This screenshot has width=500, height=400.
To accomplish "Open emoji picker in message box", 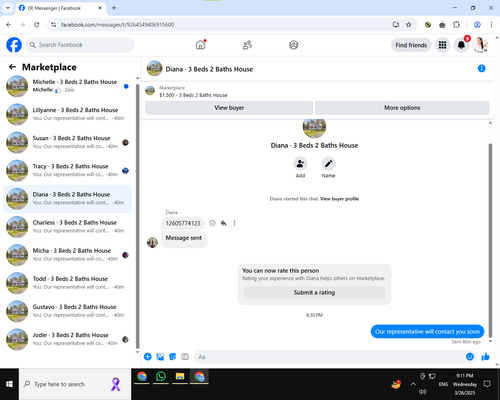I will pos(470,357).
